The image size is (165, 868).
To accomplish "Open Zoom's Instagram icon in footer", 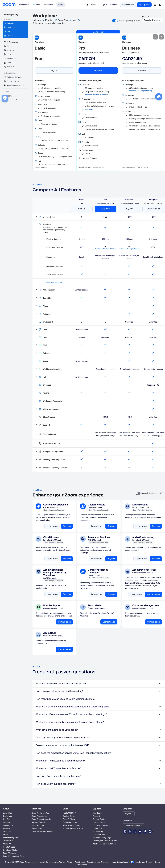I will coord(150,831).
